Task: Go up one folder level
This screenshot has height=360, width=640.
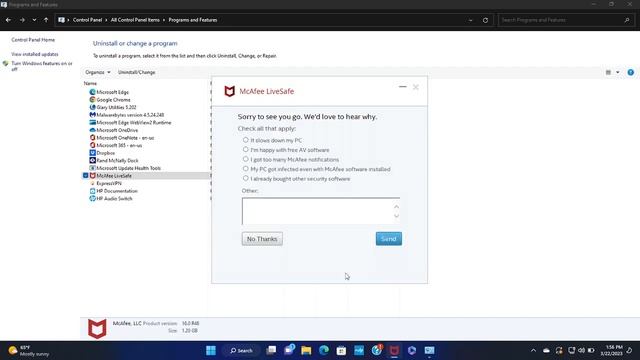Action: pos(46,20)
